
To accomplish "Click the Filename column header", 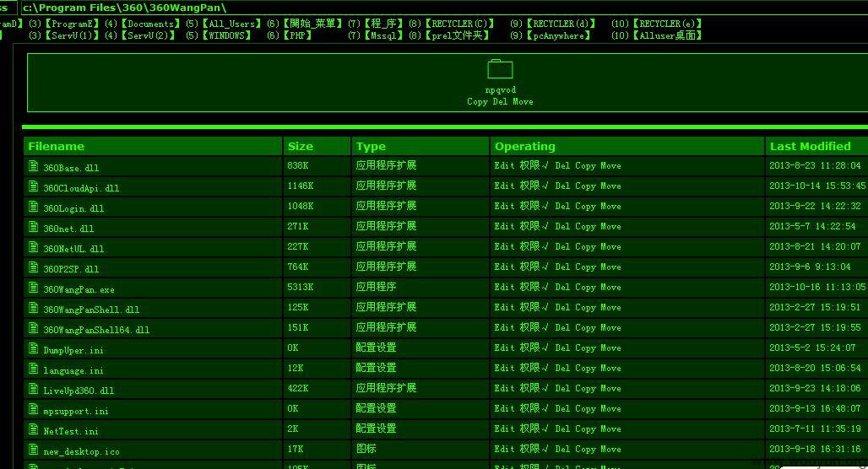I will point(154,147).
